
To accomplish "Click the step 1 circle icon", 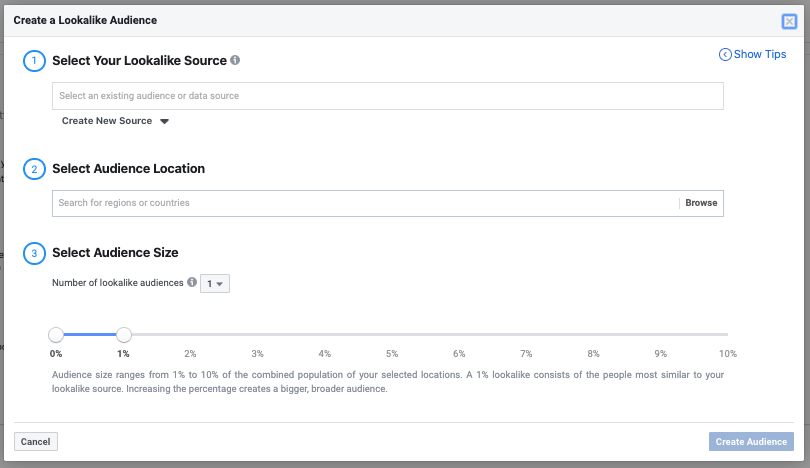I will pyautogui.click(x=34, y=61).
